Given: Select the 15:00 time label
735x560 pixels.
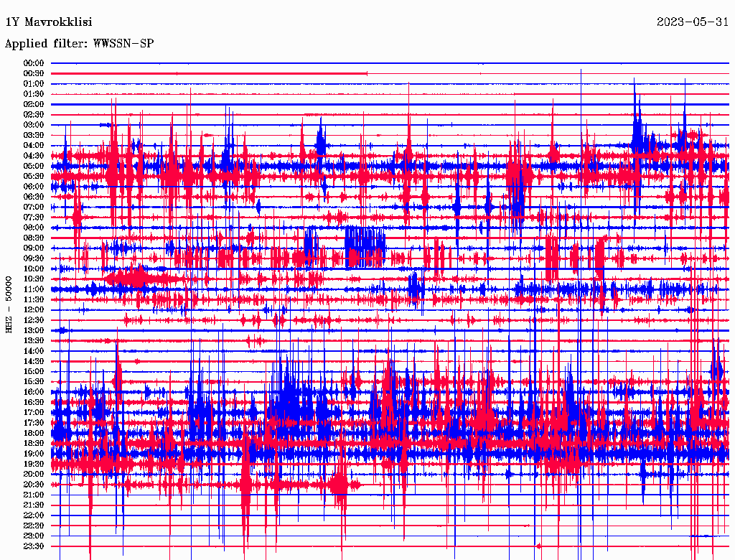Looking at the screenshot, I should [x=33, y=372].
